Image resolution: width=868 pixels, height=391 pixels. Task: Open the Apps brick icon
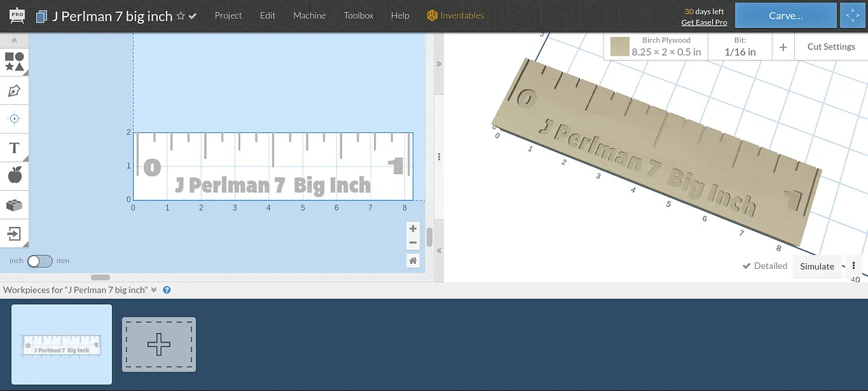click(14, 205)
